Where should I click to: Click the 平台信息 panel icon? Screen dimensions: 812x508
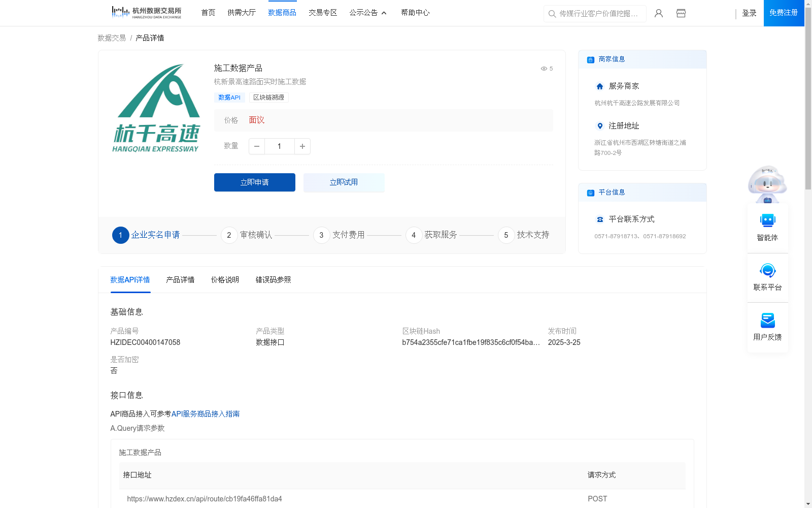coord(591,193)
